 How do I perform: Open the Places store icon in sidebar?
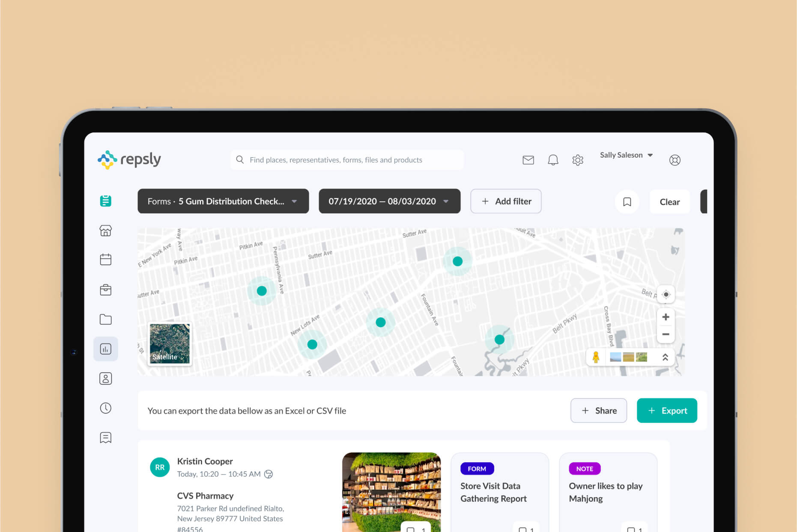click(x=105, y=230)
